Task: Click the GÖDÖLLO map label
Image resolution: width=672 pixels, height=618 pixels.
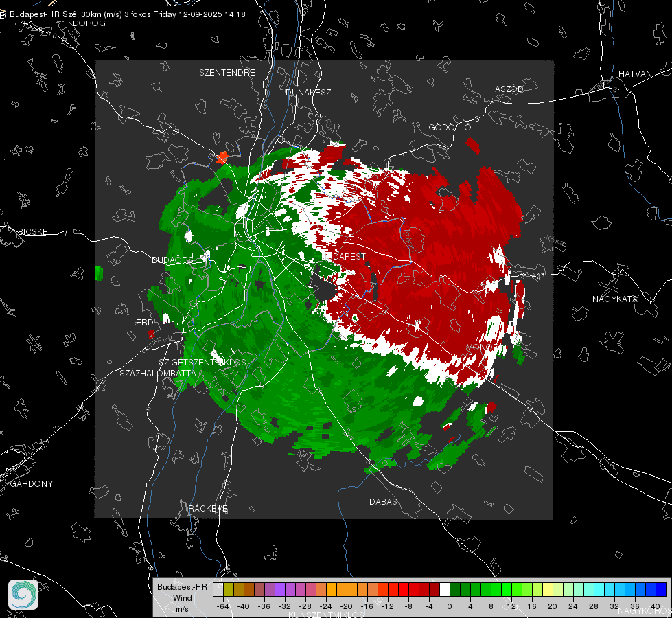Action: click(x=450, y=127)
